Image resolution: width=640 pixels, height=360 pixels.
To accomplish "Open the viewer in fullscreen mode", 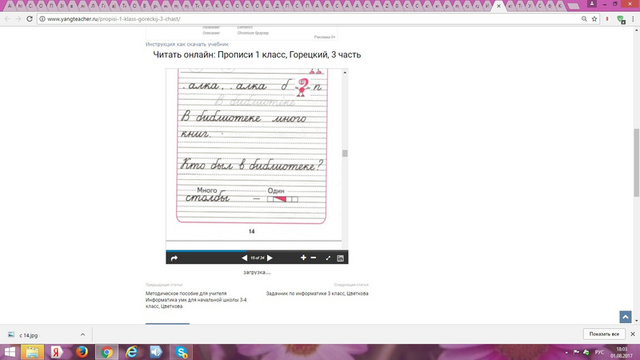I will pyautogui.click(x=328, y=258).
